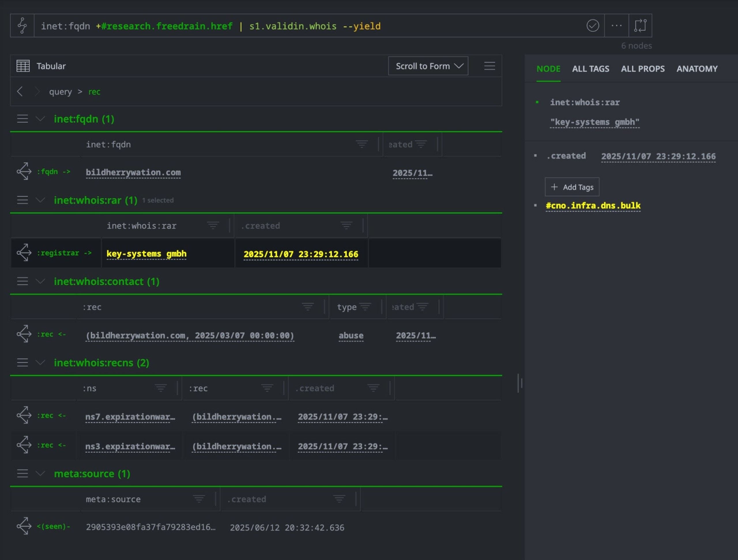Viewport: 738px width, 560px height.
Task: Click the inet:whois:rar column header
Action: point(142,226)
